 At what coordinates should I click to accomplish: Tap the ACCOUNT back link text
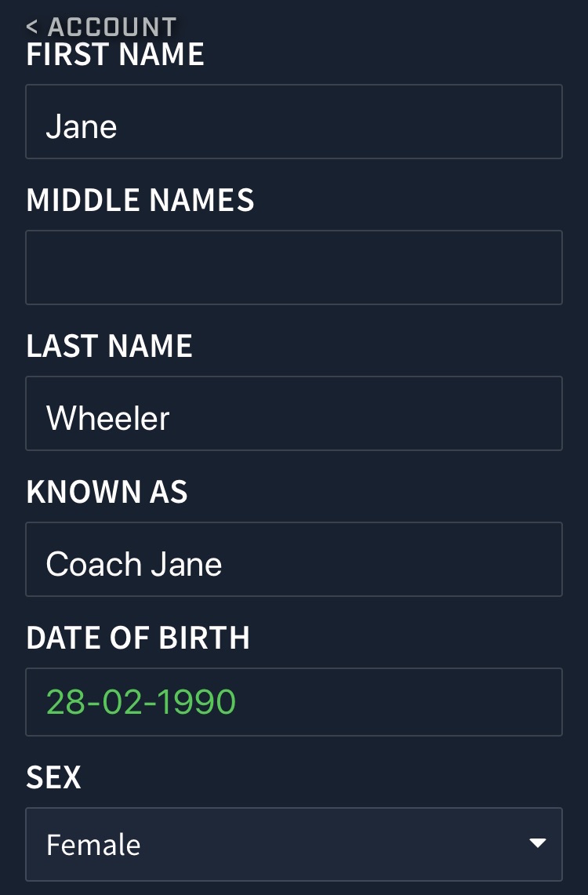coord(112,27)
